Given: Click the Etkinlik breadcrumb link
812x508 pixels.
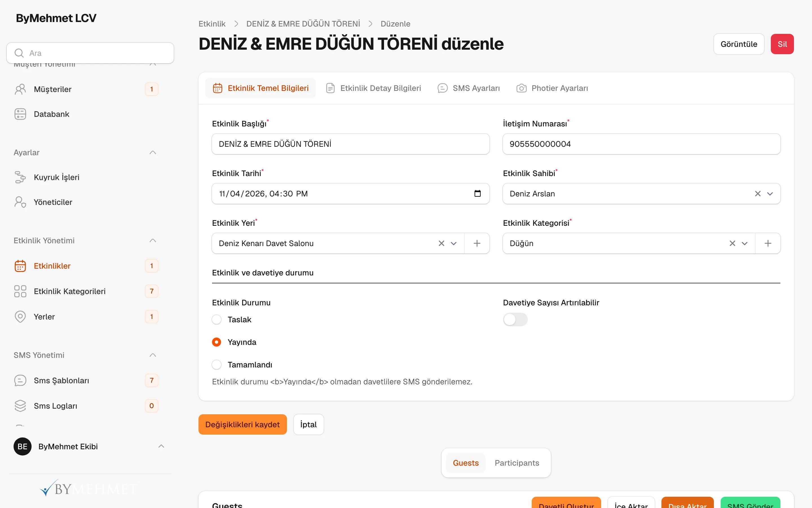Looking at the screenshot, I should pyautogui.click(x=212, y=24).
